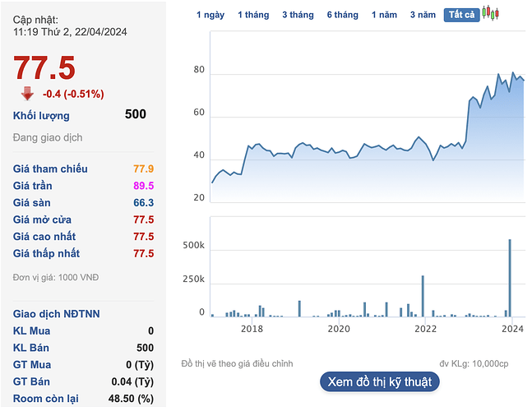
Task: Switch chart to candlestick view icon
Action: pyautogui.click(x=490, y=14)
